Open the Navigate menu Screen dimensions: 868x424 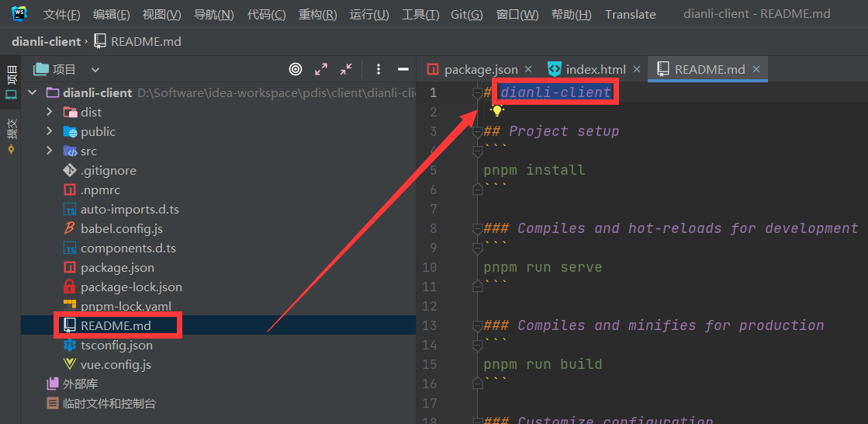tap(213, 15)
